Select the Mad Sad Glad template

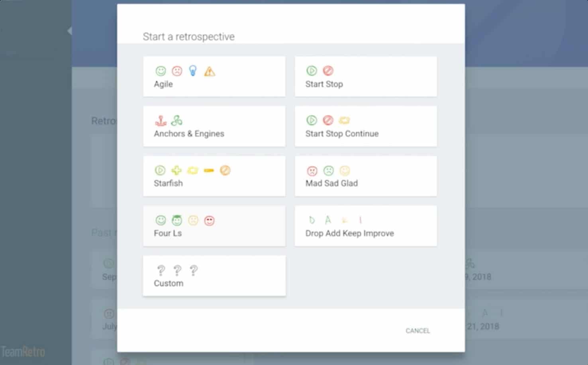(x=366, y=176)
